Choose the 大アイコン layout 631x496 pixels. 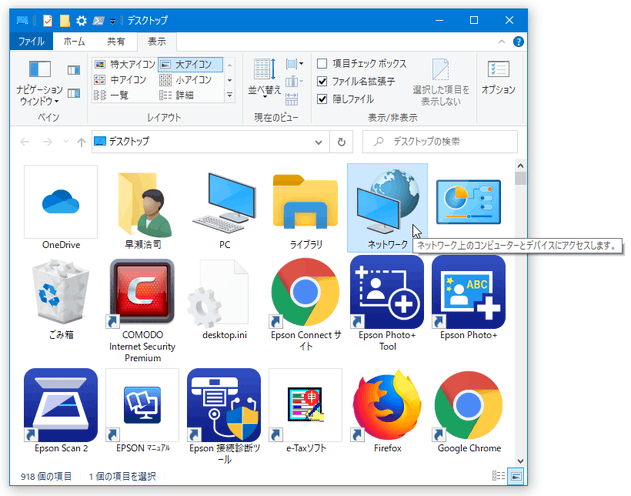(x=190, y=64)
